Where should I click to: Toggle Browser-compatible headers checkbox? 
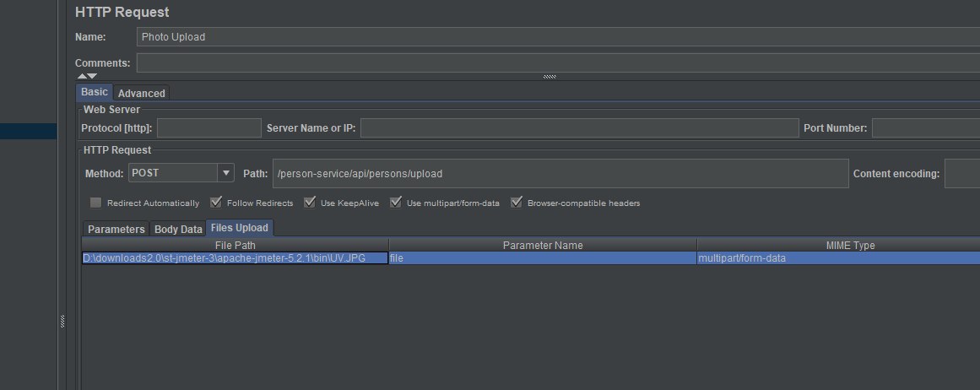point(517,203)
